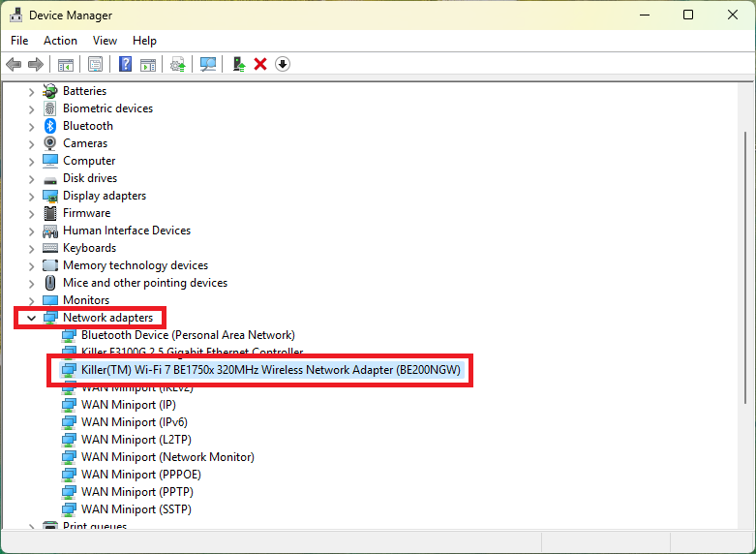This screenshot has height=554, width=756.
Task: Click the blue Help question mark icon
Action: pos(125,64)
